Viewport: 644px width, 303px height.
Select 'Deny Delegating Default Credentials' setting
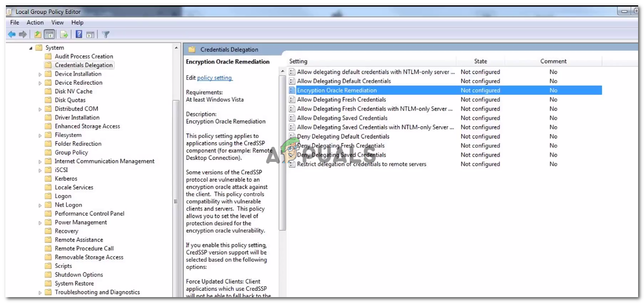click(x=343, y=136)
